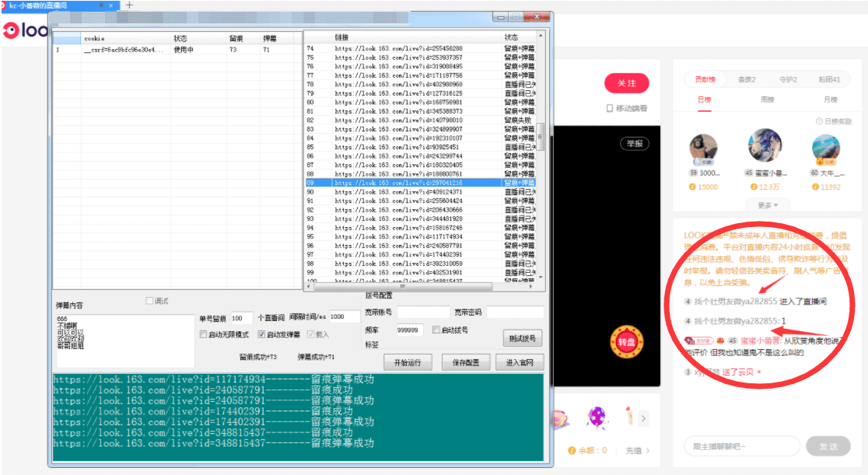Select the 月榜 monthly ranking tab

click(x=831, y=100)
